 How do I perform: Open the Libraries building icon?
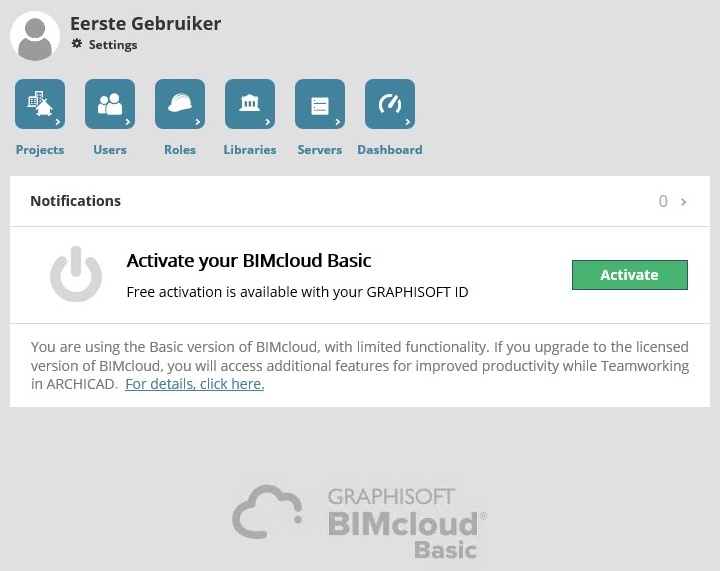pyautogui.click(x=250, y=104)
